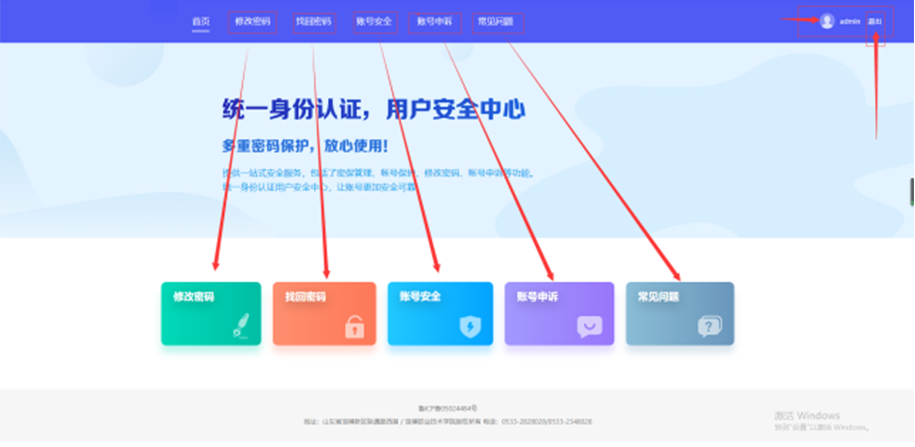Click the admin user avatar icon
This screenshot has height=447, width=915.
pyautogui.click(x=827, y=21)
